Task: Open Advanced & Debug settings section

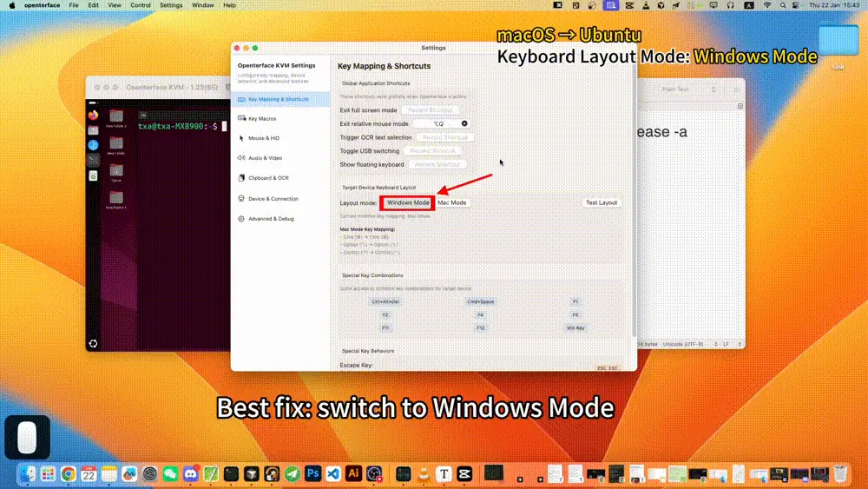Action: [271, 219]
